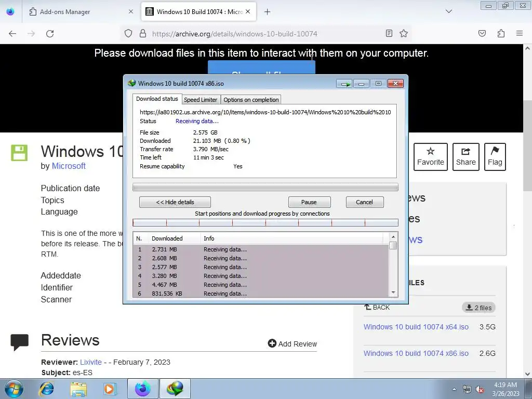The width and height of the screenshot is (532, 399).
Task: Bookmark this page with the star icon
Action: [404, 33]
